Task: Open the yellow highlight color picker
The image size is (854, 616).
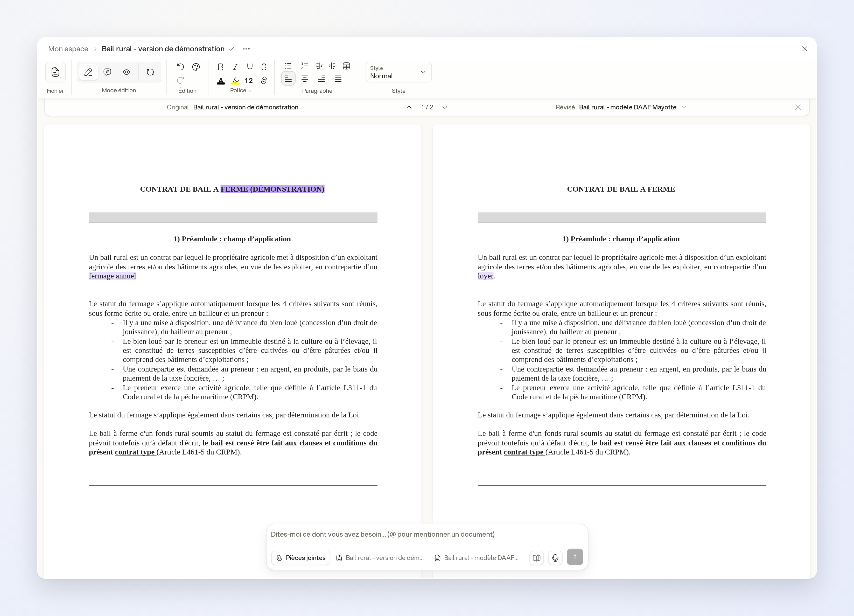Action: pos(236,81)
